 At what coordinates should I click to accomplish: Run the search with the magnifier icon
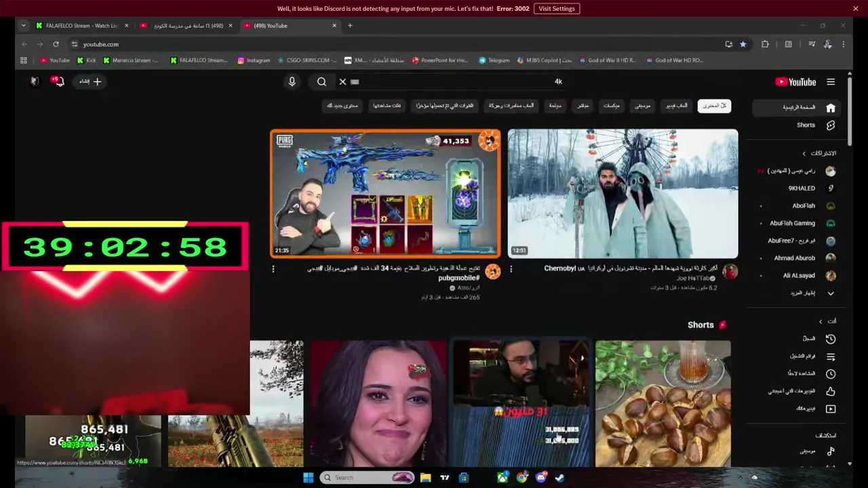click(321, 81)
